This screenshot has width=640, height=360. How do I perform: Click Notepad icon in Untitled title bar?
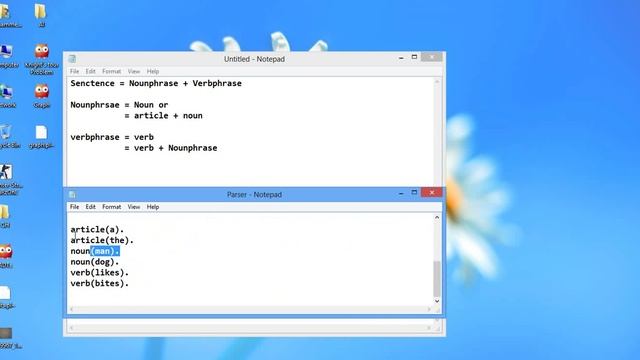[72, 59]
